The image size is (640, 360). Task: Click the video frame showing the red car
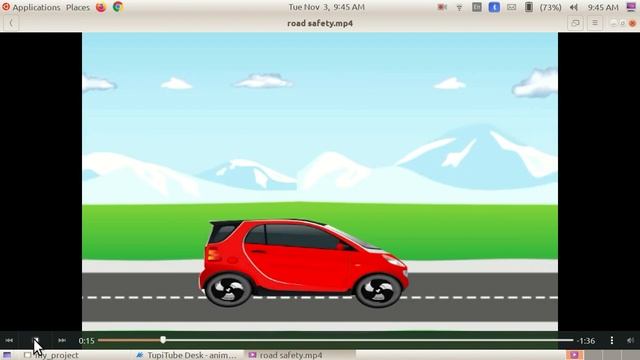(320, 182)
